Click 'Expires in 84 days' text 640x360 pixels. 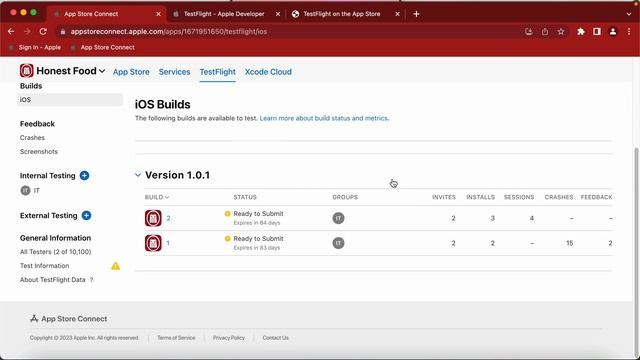[x=257, y=223]
